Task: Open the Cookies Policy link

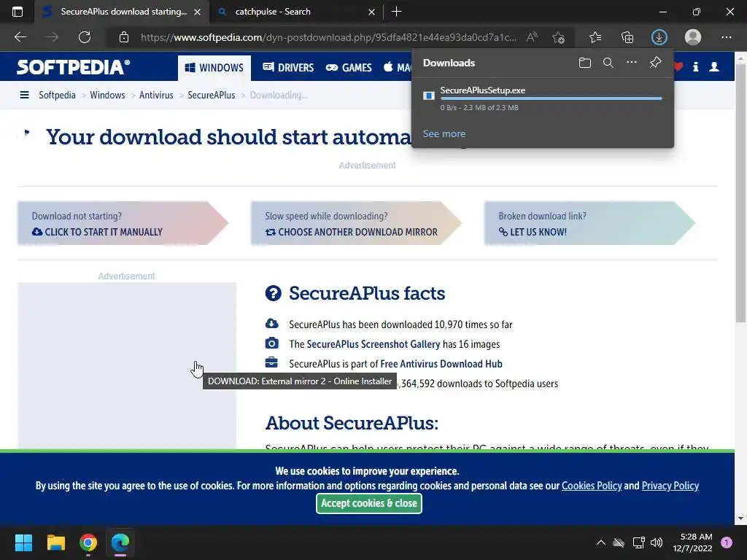Action: point(592,486)
